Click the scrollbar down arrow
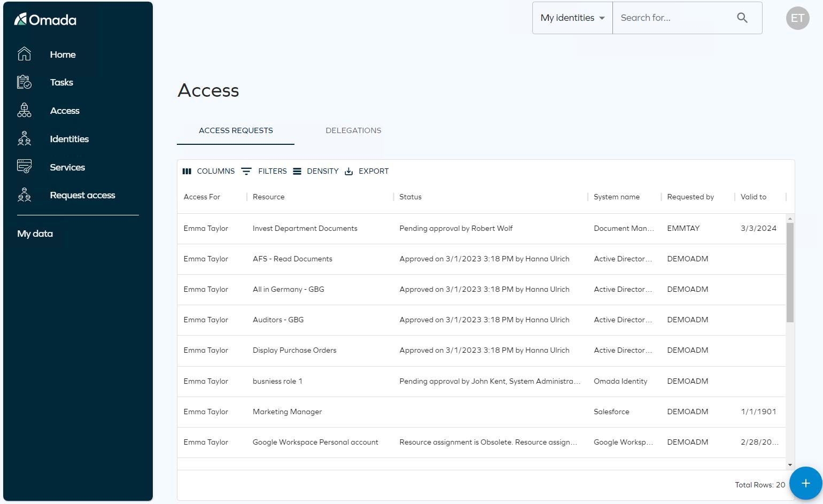 click(790, 466)
